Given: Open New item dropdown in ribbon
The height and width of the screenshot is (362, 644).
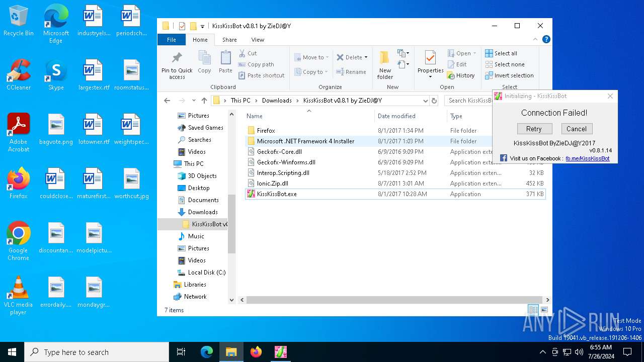Looking at the screenshot, I should (403, 53).
